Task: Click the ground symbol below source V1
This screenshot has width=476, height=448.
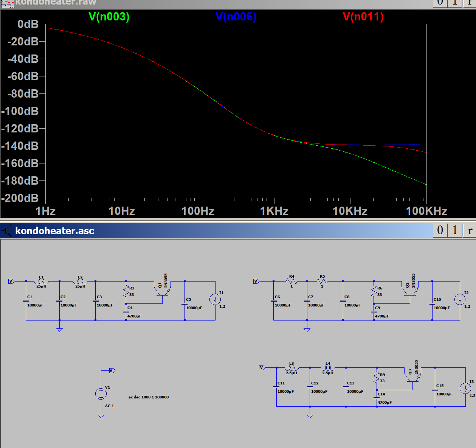Action: [101, 416]
